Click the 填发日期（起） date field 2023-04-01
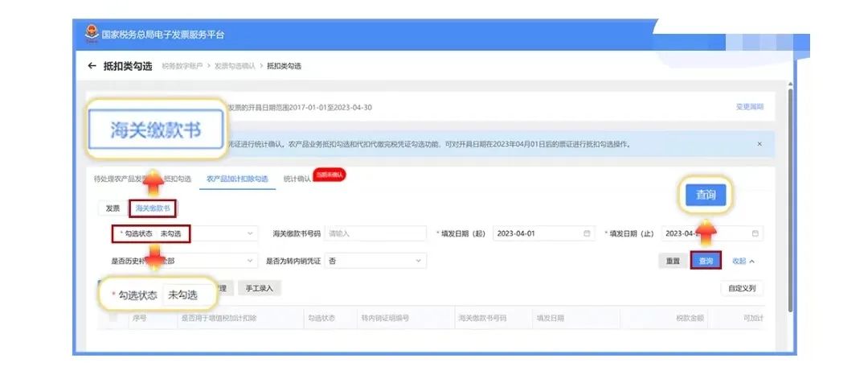Screen dimensions: 868x375 544,233
